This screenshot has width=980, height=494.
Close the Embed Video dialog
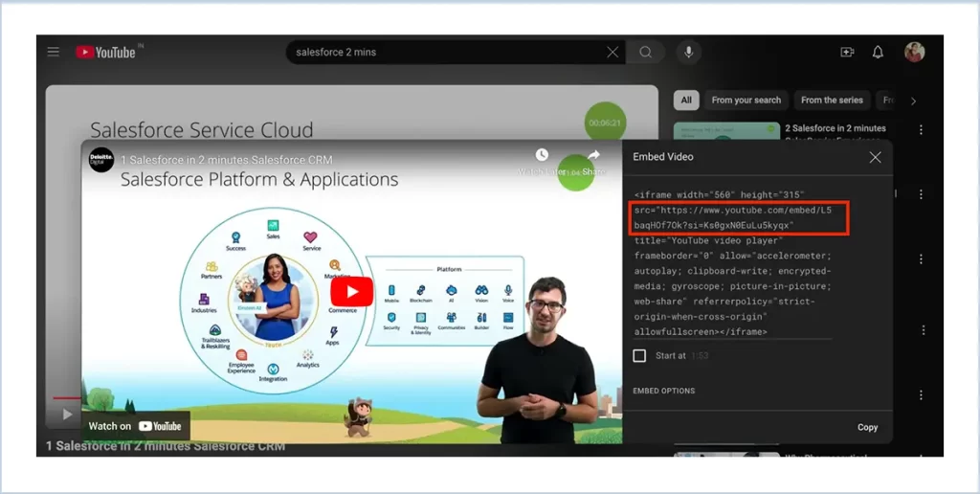click(x=875, y=157)
